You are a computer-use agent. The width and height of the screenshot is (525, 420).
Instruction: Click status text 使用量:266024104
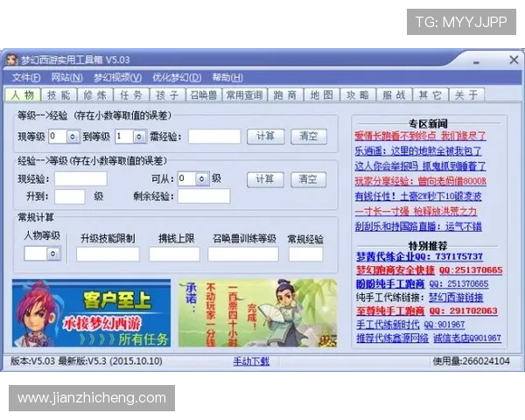coord(472,361)
